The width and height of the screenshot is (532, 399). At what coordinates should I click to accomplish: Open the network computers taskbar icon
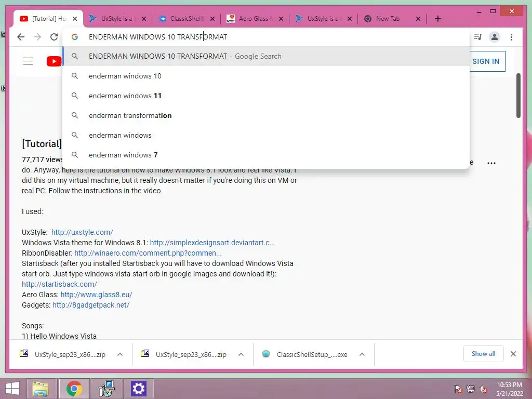click(107, 389)
